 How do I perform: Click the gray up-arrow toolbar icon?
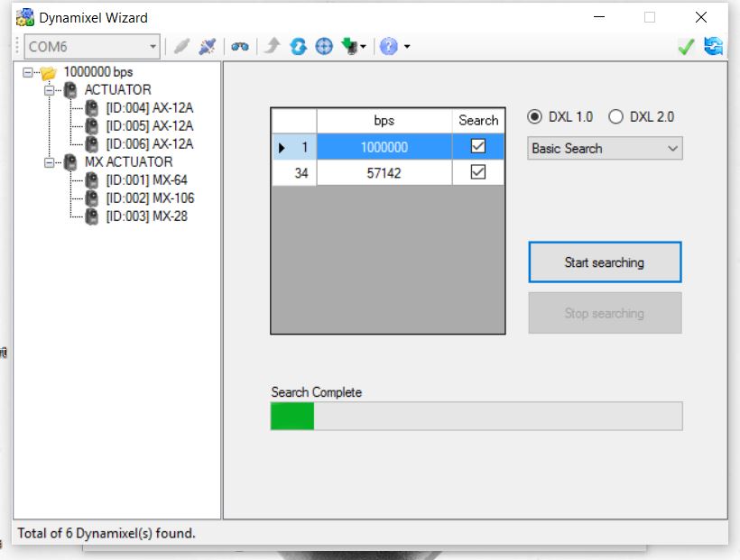(x=273, y=46)
